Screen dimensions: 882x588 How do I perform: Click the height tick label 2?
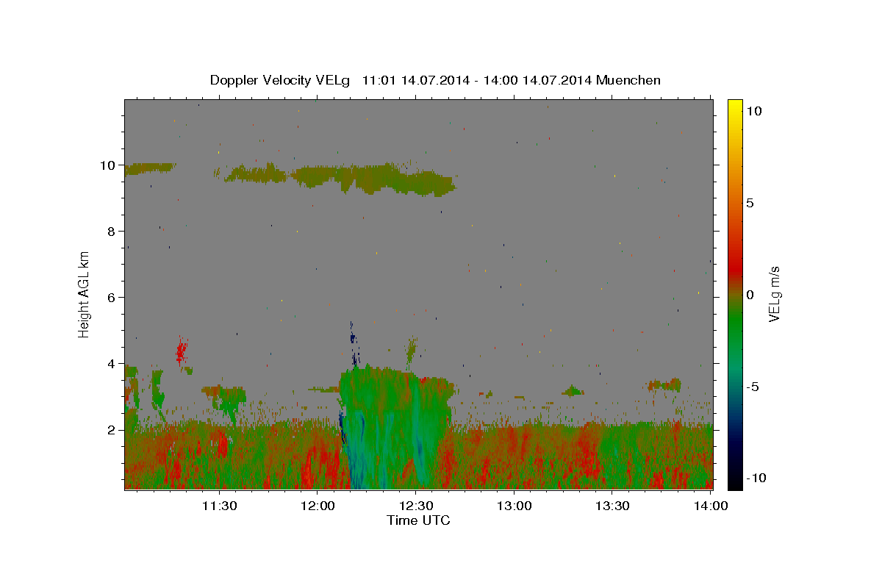(x=113, y=430)
